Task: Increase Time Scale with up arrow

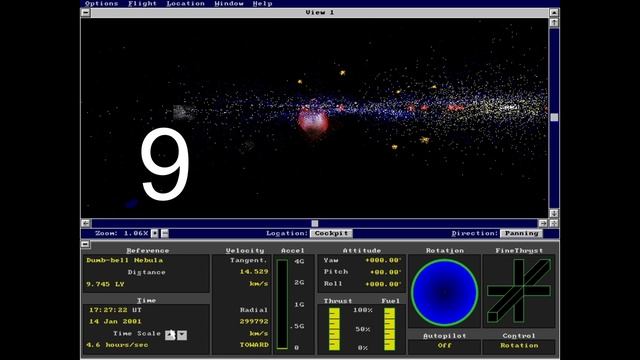Action: (170, 335)
